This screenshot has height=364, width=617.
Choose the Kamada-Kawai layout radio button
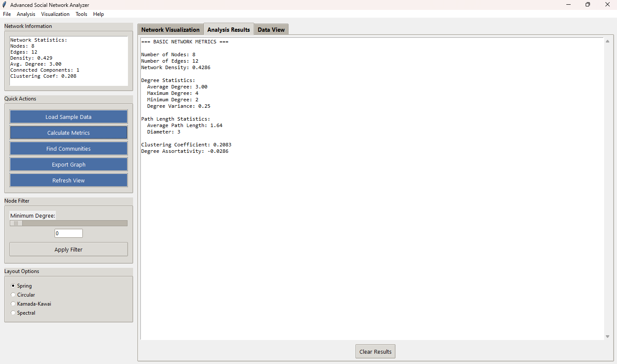point(13,304)
